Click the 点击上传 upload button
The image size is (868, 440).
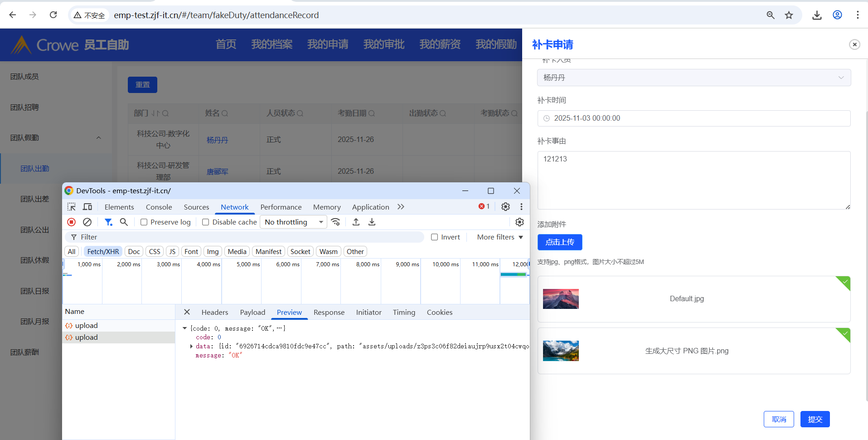pyautogui.click(x=559, y=242)
